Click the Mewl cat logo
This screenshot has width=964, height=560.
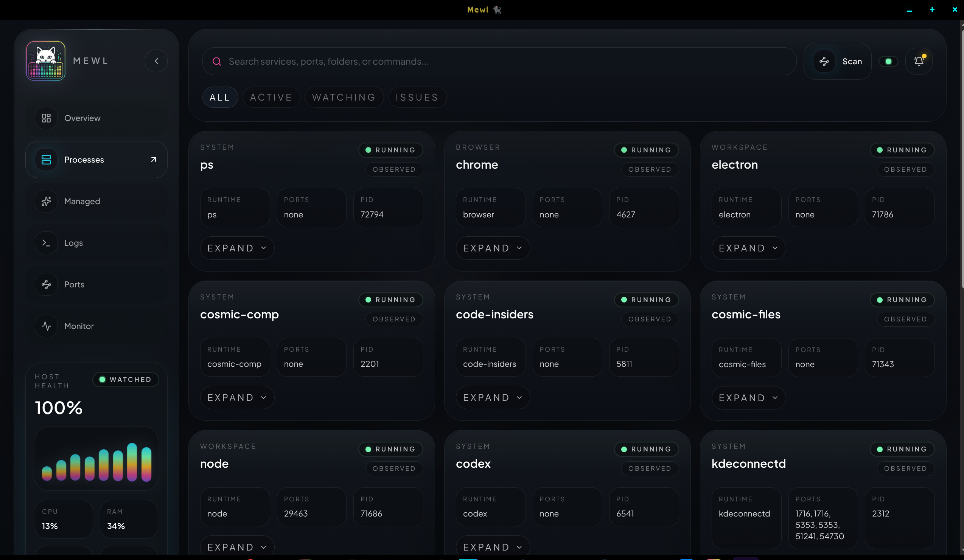(x=46, y=61)
